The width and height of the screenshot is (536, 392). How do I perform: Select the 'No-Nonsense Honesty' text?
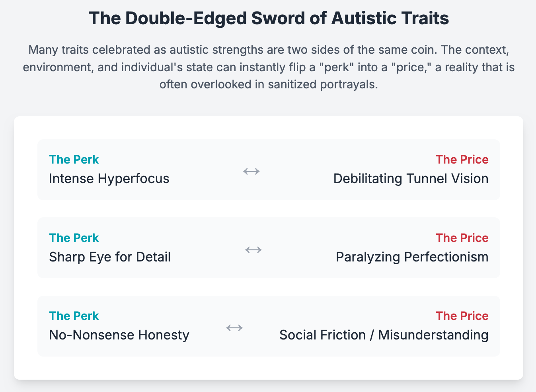pyautogui.click(x=119, y=335)
